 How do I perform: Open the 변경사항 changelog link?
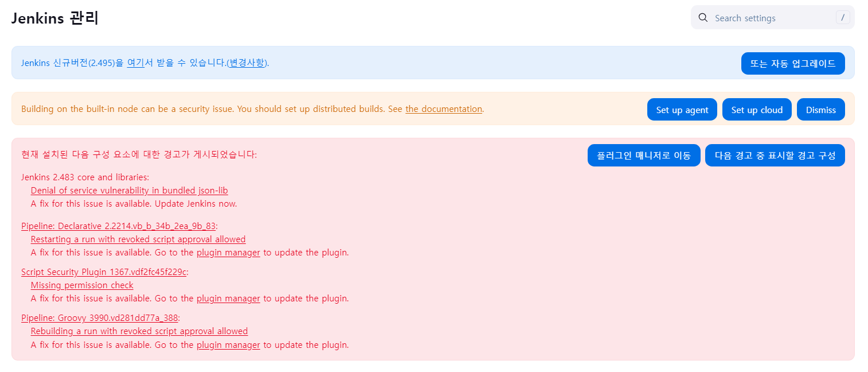(x=247, y=63)
